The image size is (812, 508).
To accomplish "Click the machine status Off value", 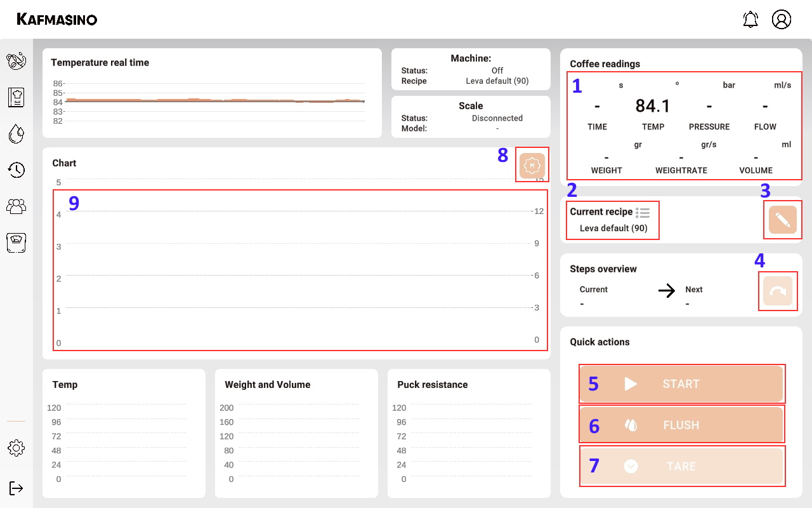I will [497, 70].
